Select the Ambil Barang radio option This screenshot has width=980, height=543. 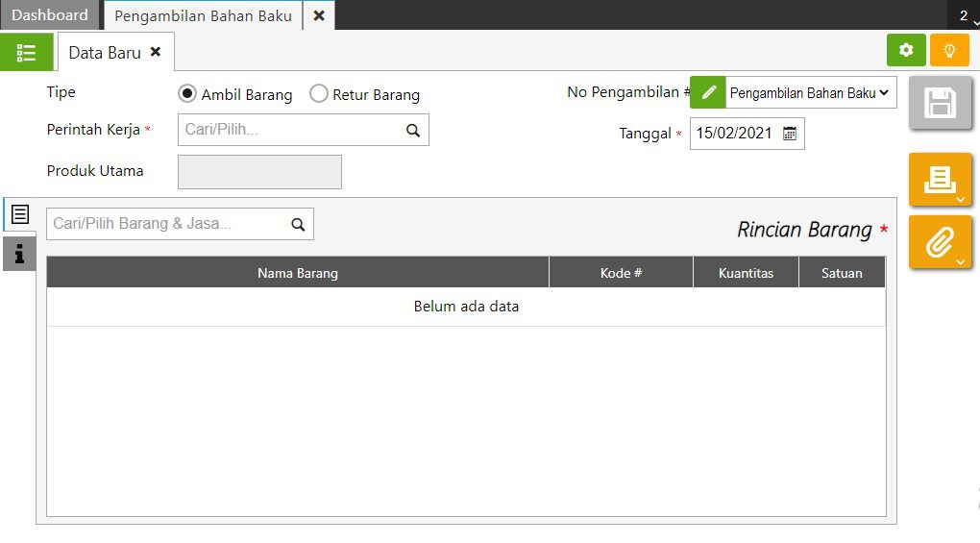tap(187, 94)
